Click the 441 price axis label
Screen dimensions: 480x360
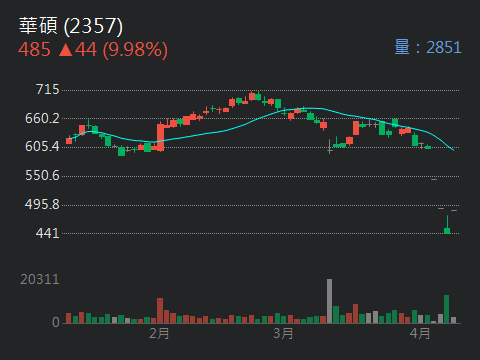click(47, 233)
